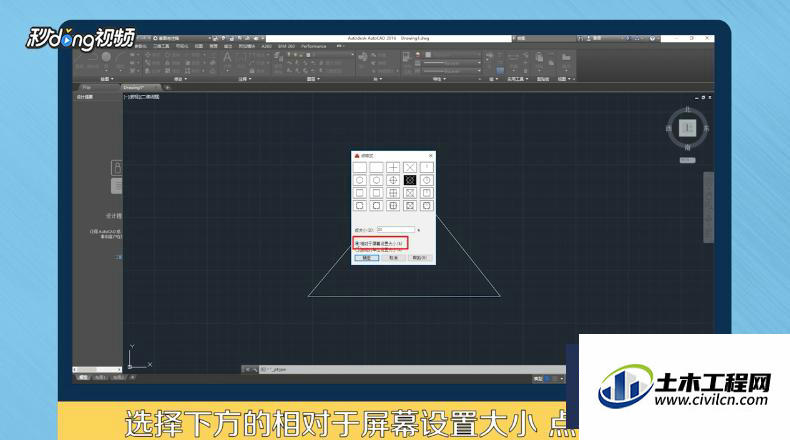This screenshot has width=790, height=440.
Task: Open the workspace switcher dropdown in title bar
Action: (181, 38)
